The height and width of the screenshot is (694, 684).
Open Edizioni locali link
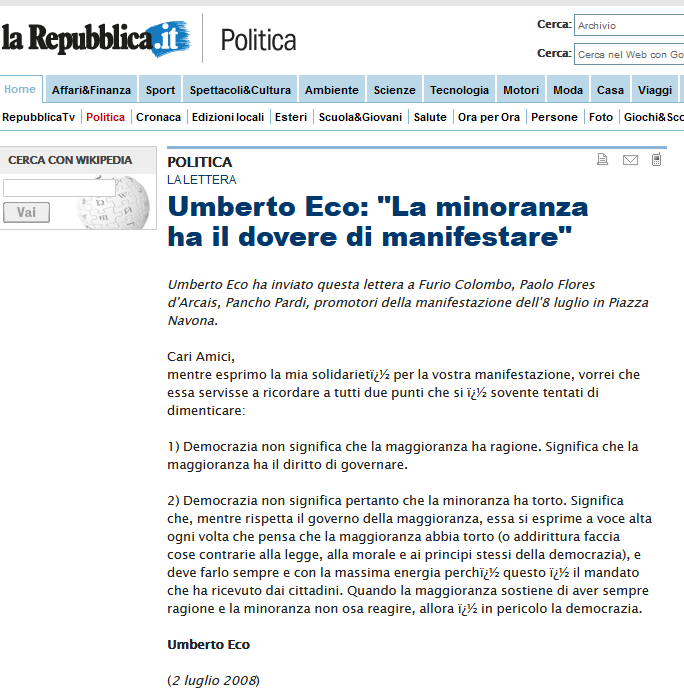(x=228, y=117)
